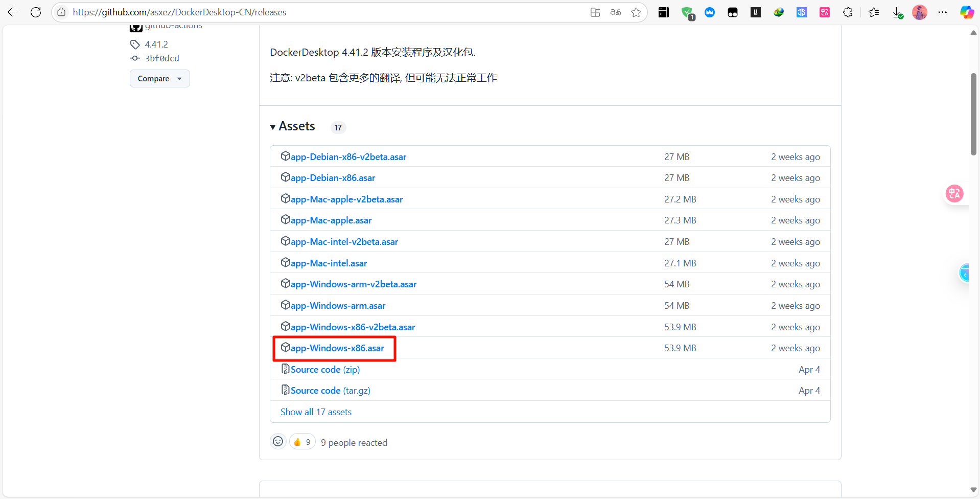The width and height of the screenshot is (980, 499).
Task: Download app-Windows-x86.asar
Action: tap(337, 348)
